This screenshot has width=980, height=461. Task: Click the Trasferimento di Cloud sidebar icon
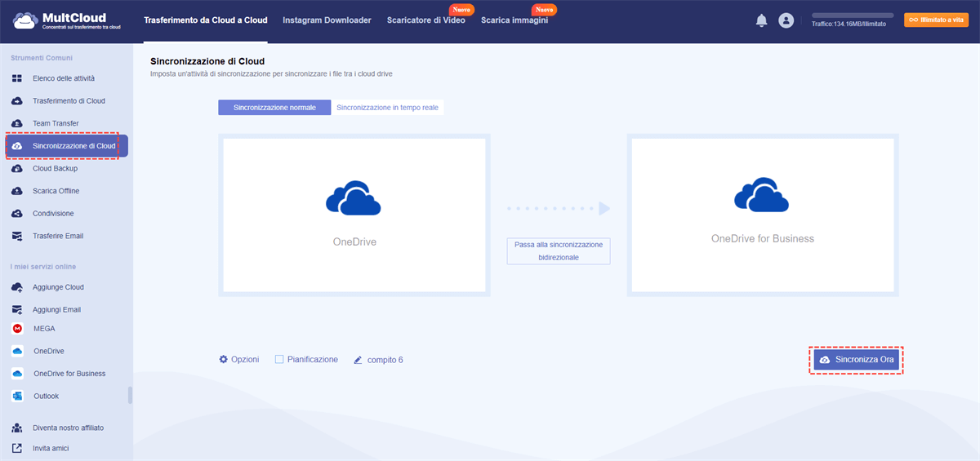[17, 101]
